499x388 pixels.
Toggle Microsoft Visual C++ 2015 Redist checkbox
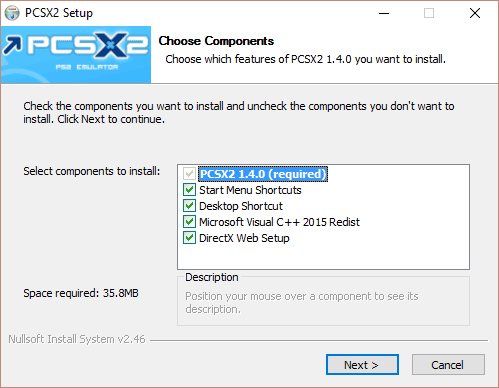tap(189, 222)
